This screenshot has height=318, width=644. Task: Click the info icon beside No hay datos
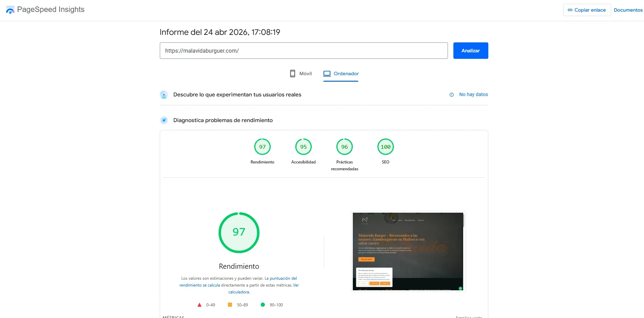pyautogui.click(x=452, y=95)
